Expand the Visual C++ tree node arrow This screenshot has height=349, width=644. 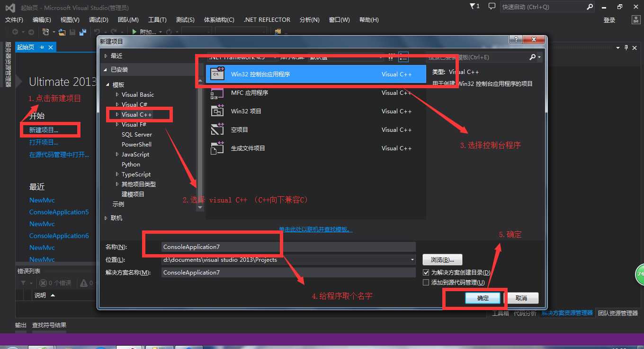click(x=117, y=114)
